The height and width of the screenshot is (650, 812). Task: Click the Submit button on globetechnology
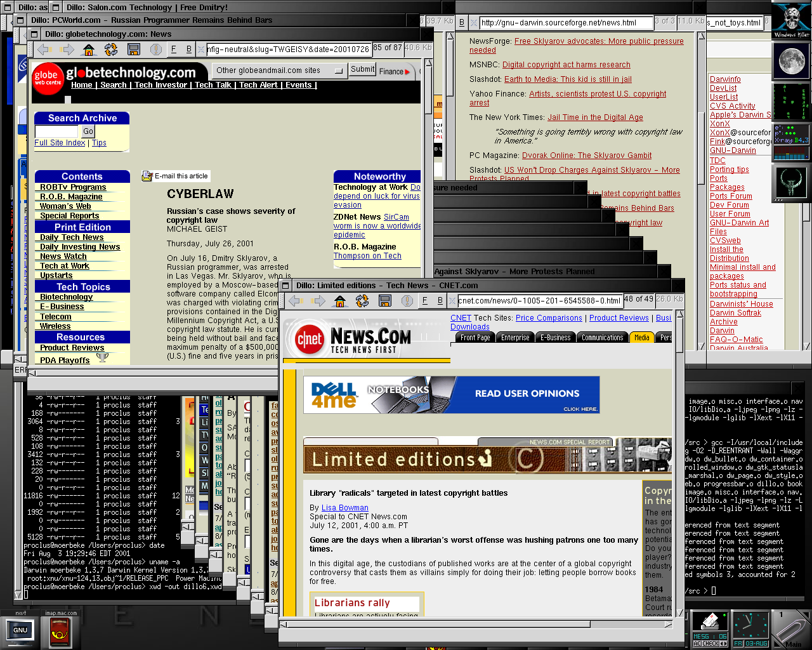pos(362,69)
